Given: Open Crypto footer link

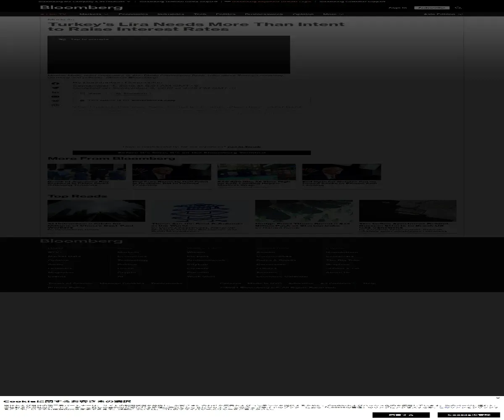Looking at the screenshot, I should [x=126, y=272].
